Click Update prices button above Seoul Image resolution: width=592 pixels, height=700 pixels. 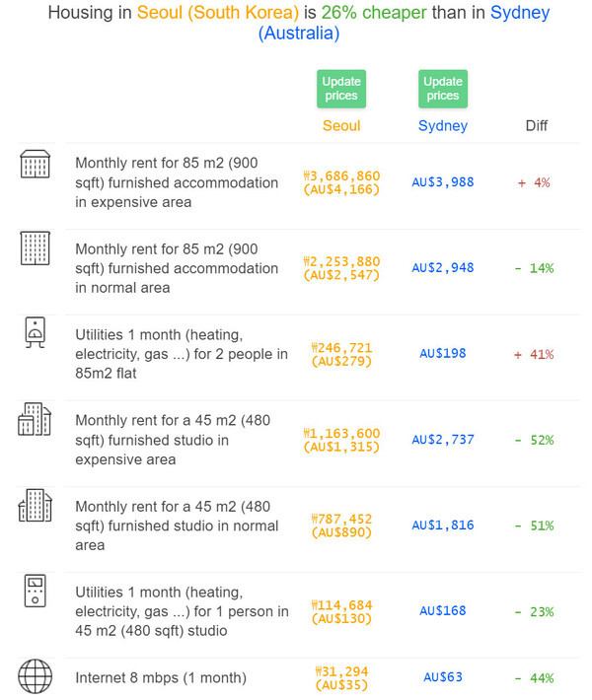click(341, 89)
